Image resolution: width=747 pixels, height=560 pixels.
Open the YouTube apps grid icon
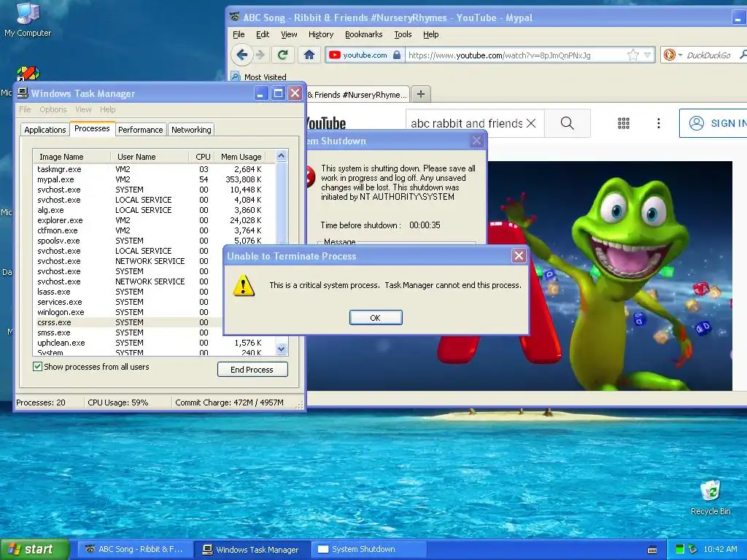(624, 123)
